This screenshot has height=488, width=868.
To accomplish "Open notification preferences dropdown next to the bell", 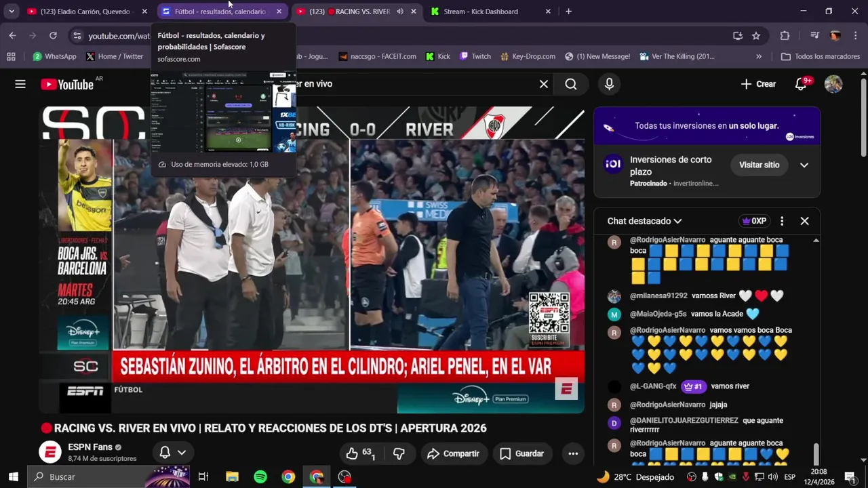I will click(182, 453).
